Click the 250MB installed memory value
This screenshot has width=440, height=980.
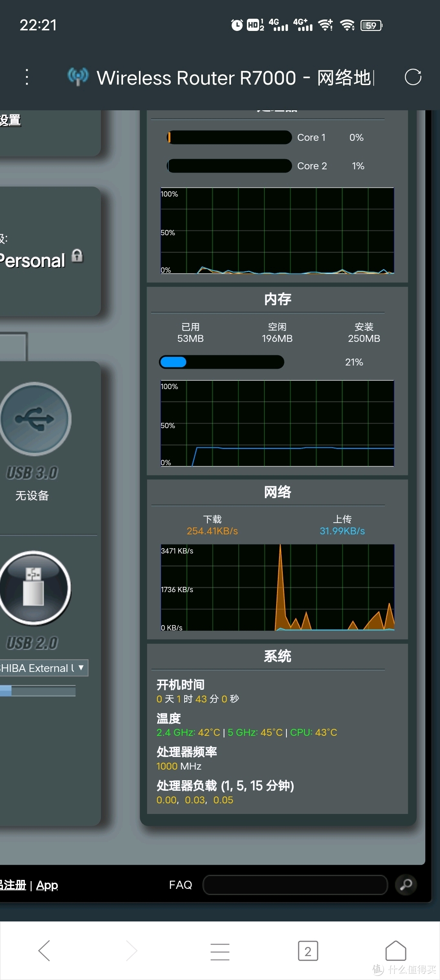tap(364, 339)
